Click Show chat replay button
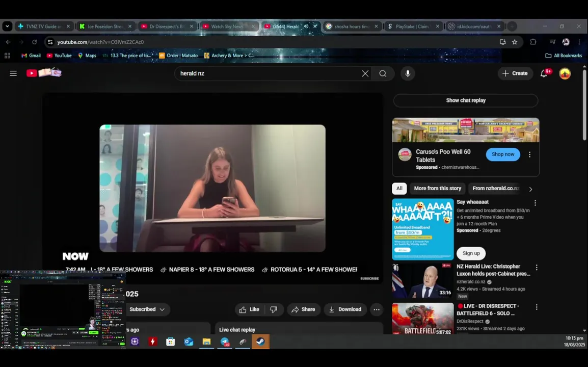The image size is (588, 367). [x=466, y=100]
